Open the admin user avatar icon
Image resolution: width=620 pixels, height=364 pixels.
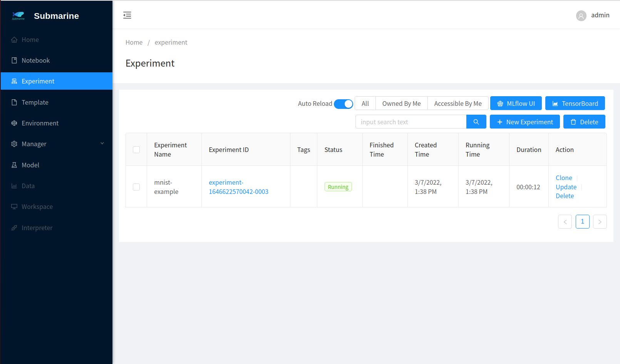581,15
